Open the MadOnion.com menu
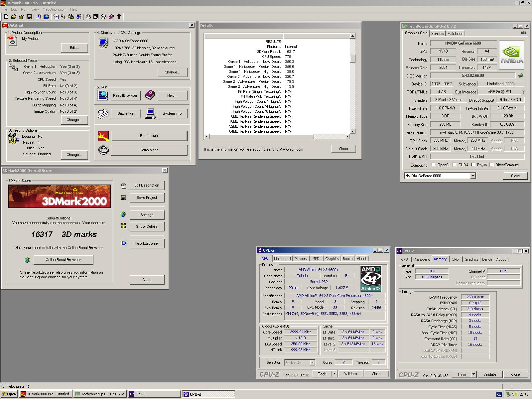 point(54,9)
